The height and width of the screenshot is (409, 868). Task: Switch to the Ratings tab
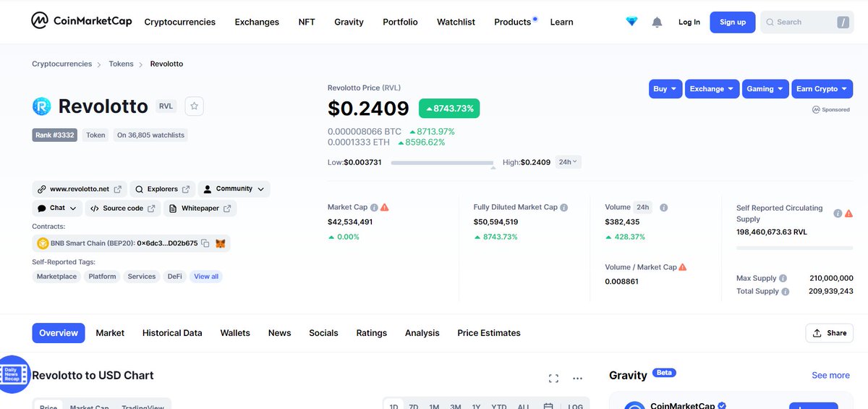pos(371,333)
